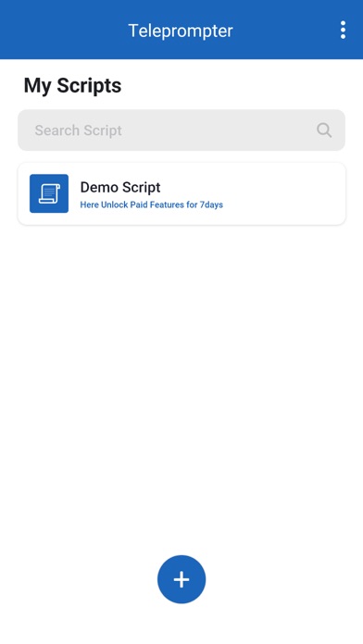The width and height of the screenshot is (363, 644).
Task: Show more options in the top bar
Action: [343, 30]
